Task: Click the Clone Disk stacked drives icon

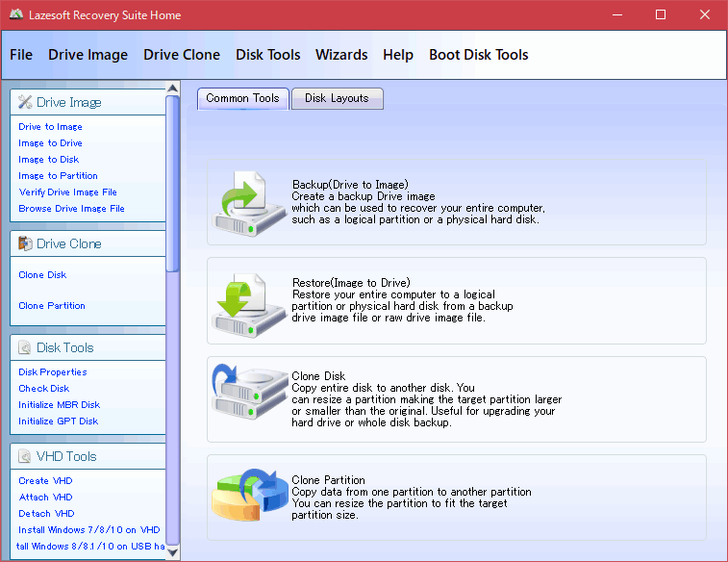Action: click(250, 392)
